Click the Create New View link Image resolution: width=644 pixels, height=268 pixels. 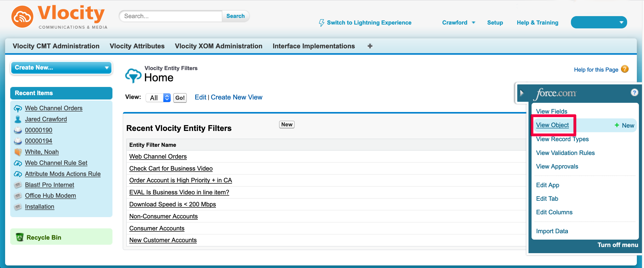click(236, 97)
